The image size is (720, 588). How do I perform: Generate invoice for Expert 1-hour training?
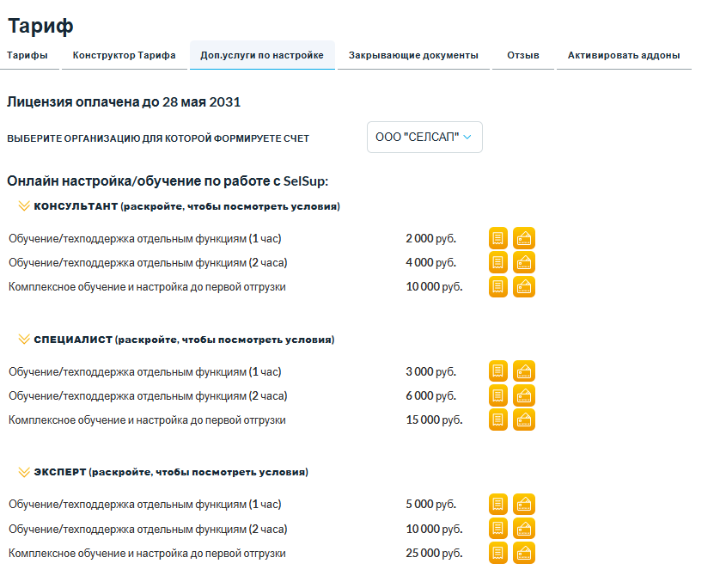(x=498, y=505)
